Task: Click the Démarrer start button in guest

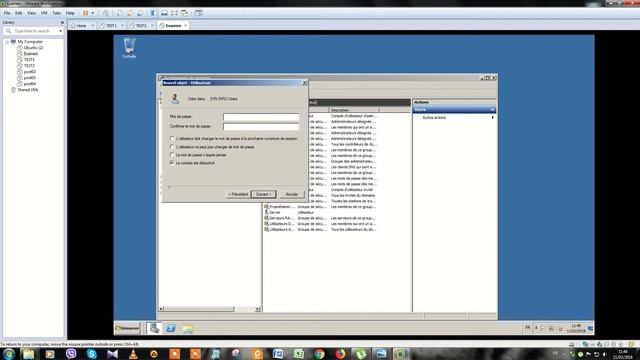Action: pos(127,328)
